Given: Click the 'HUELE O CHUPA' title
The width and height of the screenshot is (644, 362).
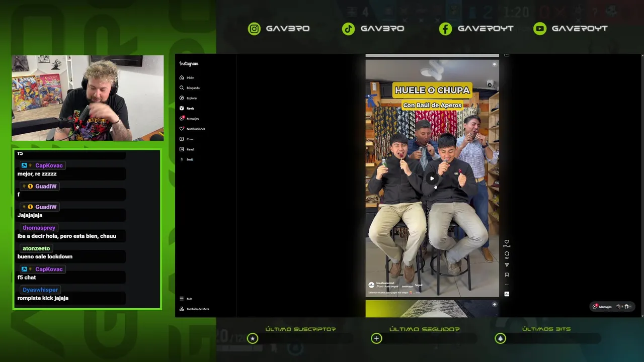Looking at the screenshot, I should click(432, 90).
